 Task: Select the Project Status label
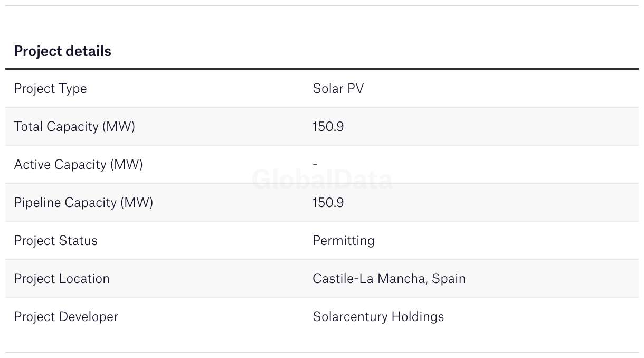click(x=55, y=241)
